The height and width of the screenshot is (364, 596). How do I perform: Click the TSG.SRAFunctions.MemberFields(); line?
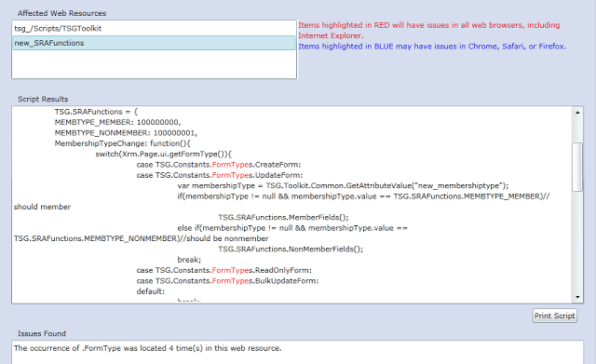pyautogui.click(x=283, y=217)
